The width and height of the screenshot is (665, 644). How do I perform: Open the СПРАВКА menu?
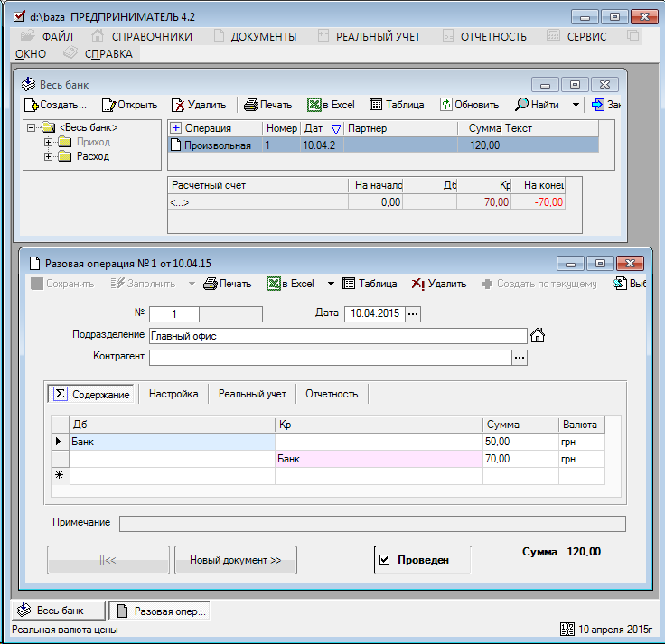[x=108, y=54]
